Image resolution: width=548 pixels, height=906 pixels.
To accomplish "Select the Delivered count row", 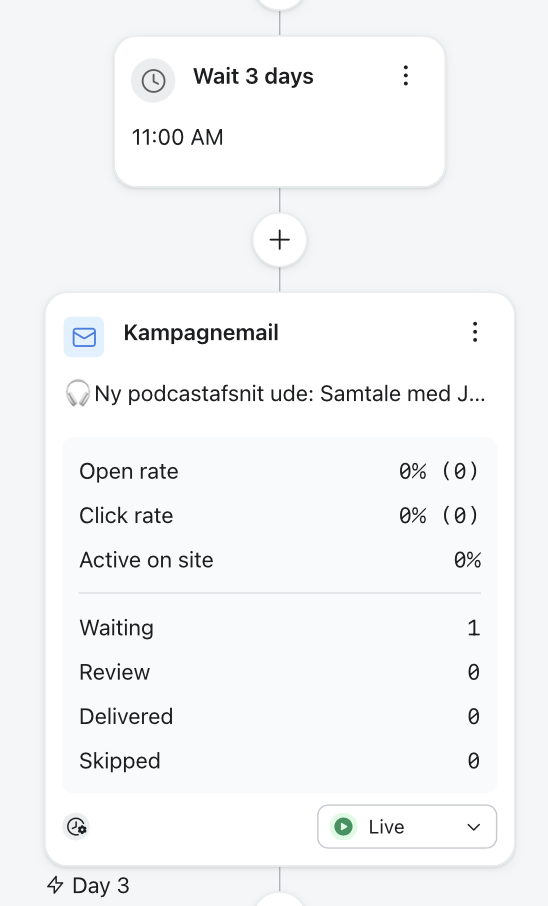I will click(x=280, y=716).
